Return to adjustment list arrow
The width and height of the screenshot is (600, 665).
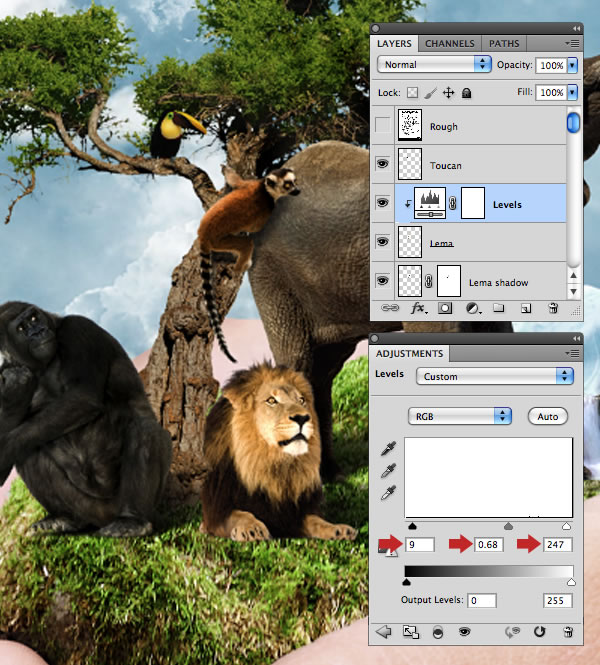point(384,631)
